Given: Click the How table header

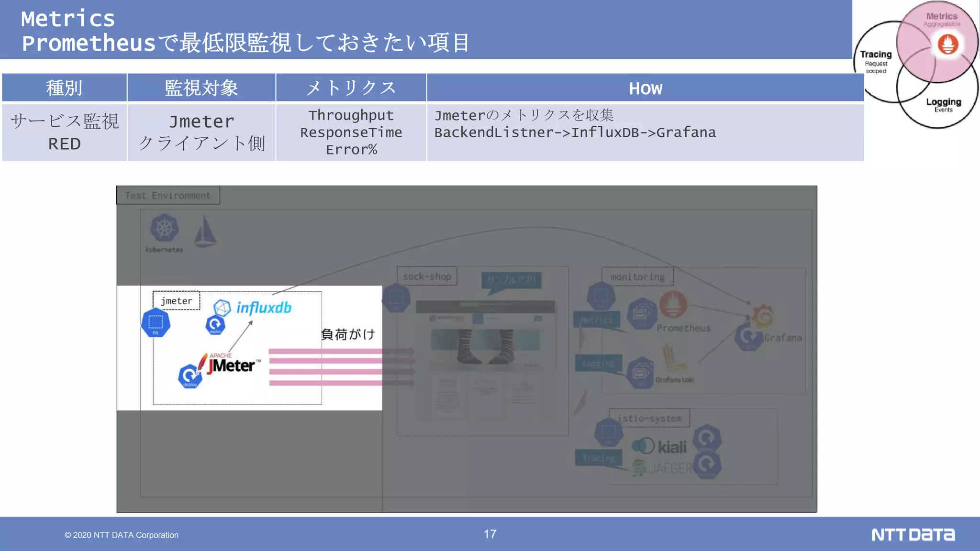Looking at the screenshot, I should click(646, 88).
